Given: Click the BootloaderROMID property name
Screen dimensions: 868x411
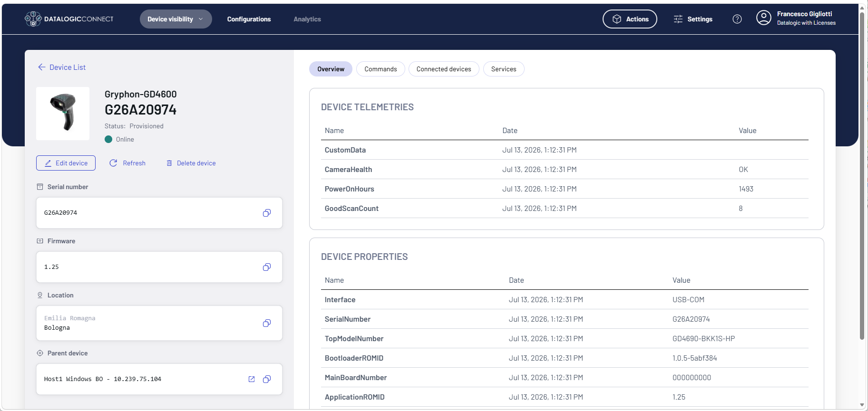Looking at the screenshot, I should [x=354, y=358].
